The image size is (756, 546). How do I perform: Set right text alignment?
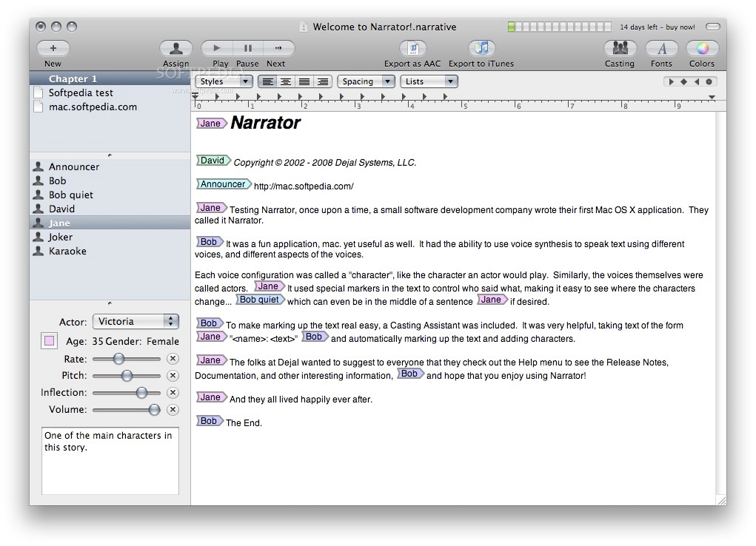[323, 81]
